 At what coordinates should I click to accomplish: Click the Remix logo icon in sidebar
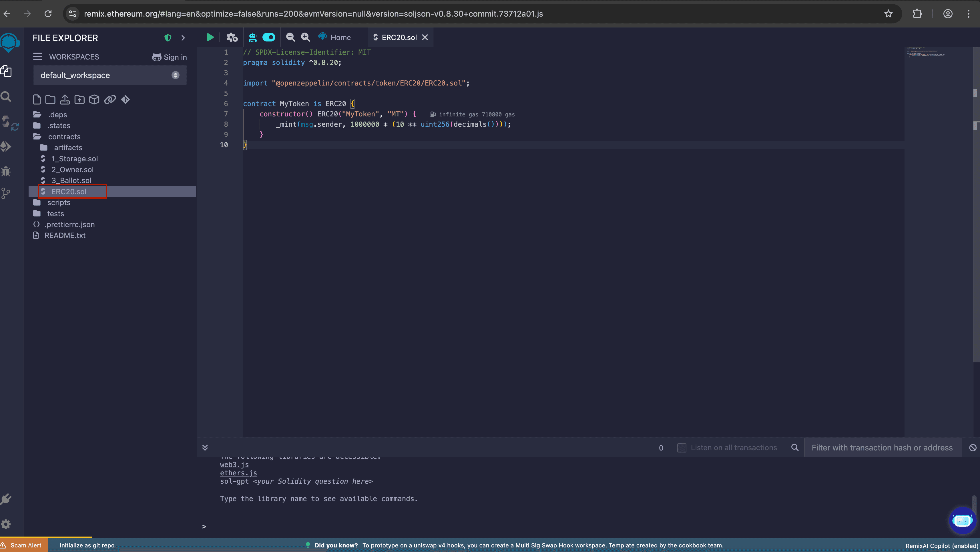[9, 43]
